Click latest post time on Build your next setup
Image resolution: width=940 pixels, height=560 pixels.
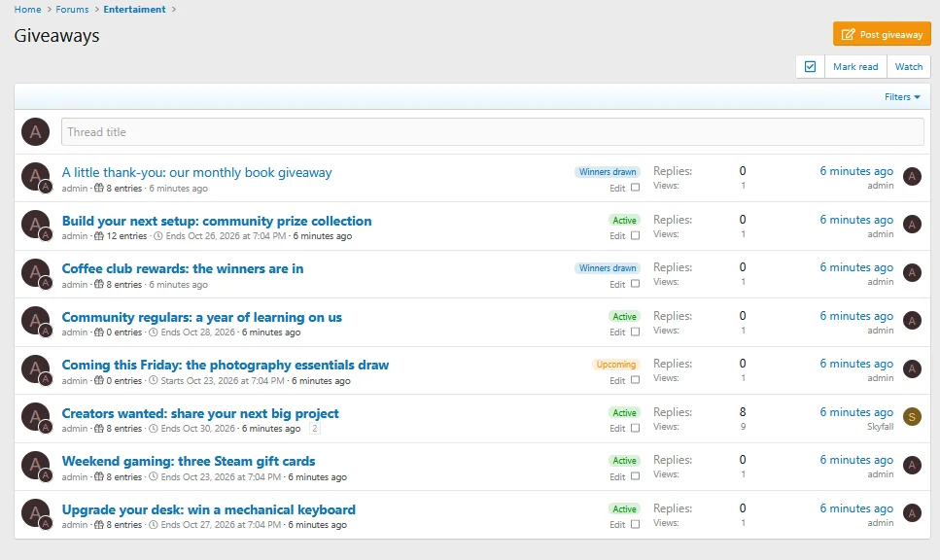click(856, 220)
